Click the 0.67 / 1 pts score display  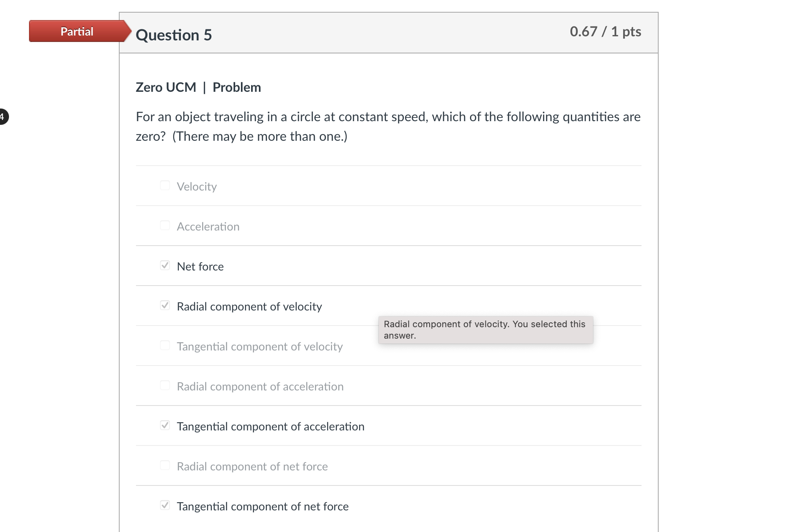pyautogui.click(x=606, y=31)
